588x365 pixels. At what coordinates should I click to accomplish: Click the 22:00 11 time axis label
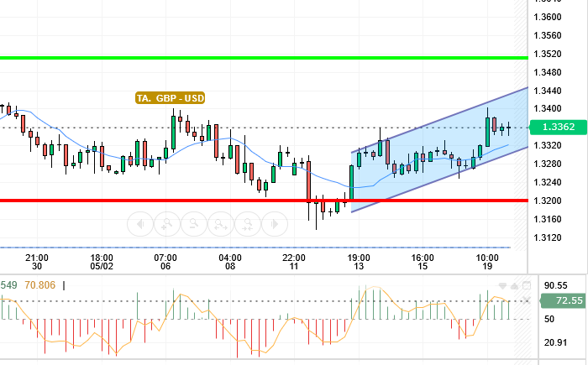tap(294, 262)
